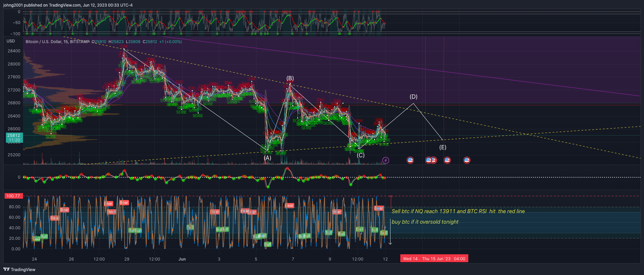The height and width of the screenshot is (275, 644).
Task: Open the first US flag event after the lightning icon
Action: tap(410, 160)
